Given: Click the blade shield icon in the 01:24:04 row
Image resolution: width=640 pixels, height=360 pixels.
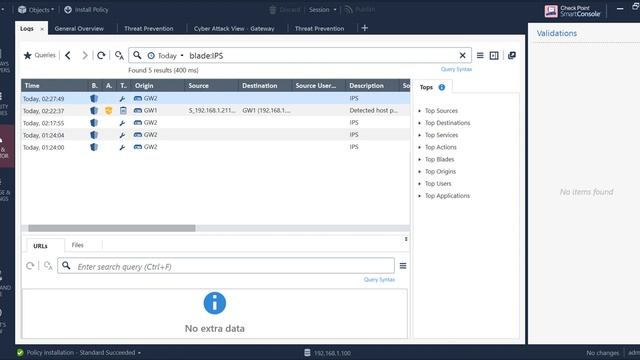Looking at the screenshot, I should click(x=94, y=135).
